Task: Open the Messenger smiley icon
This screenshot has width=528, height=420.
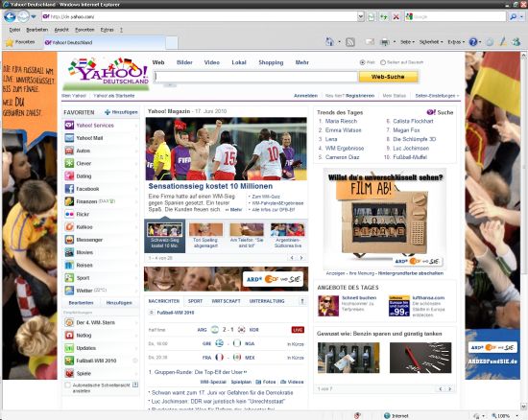Action: coord(69,240)
